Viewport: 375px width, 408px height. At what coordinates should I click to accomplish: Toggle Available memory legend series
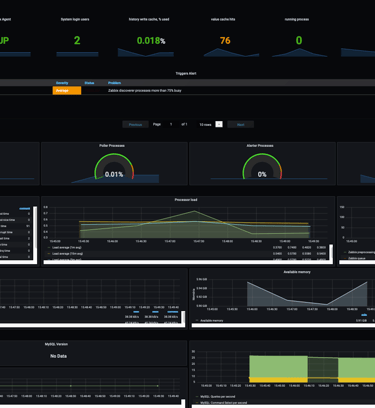click(x=212, y=321)
